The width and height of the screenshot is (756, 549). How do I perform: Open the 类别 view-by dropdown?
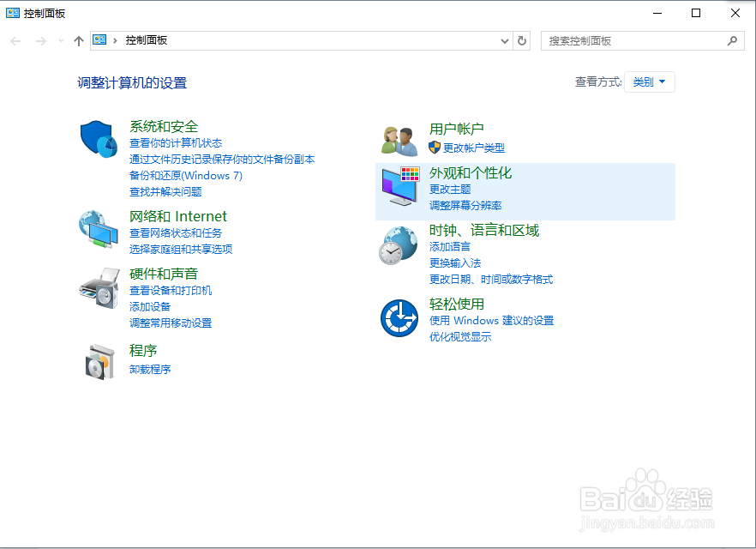(x=650, y=82)
